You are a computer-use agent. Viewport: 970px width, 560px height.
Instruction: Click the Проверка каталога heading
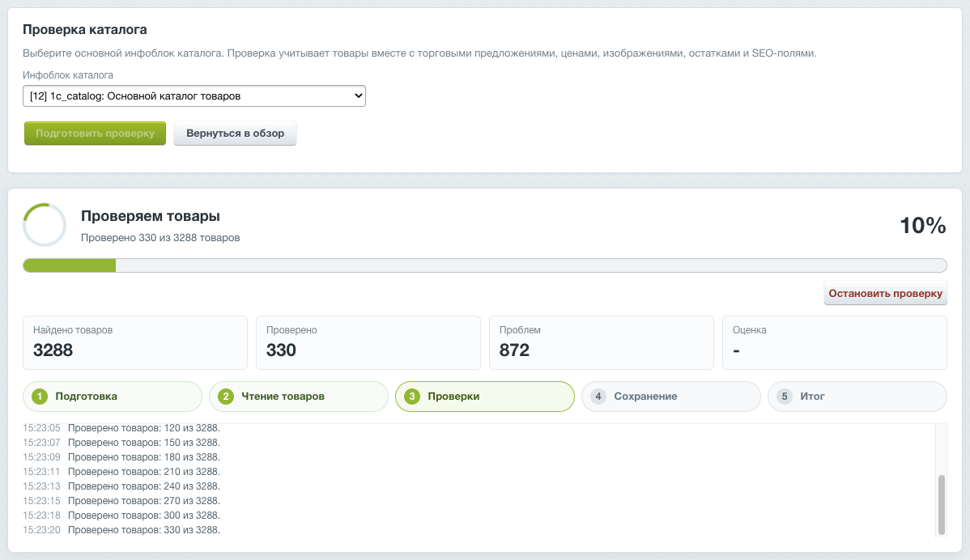[x=85, y=30]
